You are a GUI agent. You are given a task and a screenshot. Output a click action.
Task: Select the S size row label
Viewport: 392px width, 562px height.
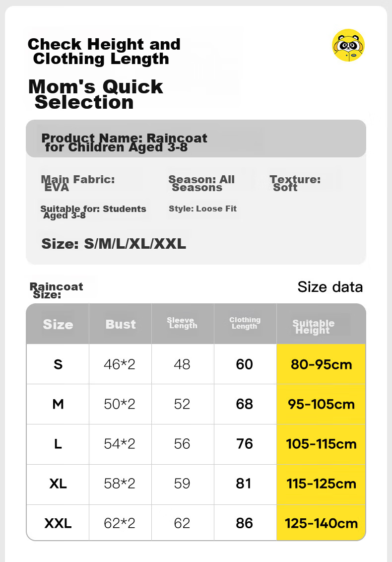(58, 364)
